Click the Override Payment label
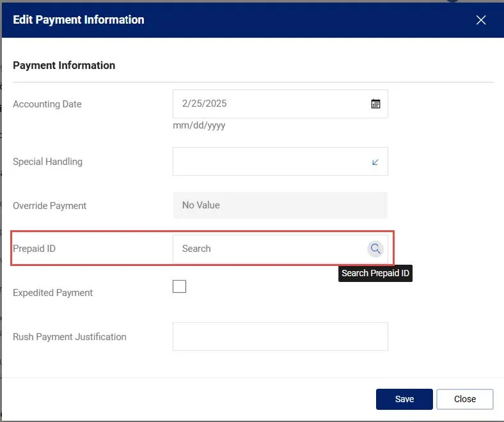 (49, 206)
